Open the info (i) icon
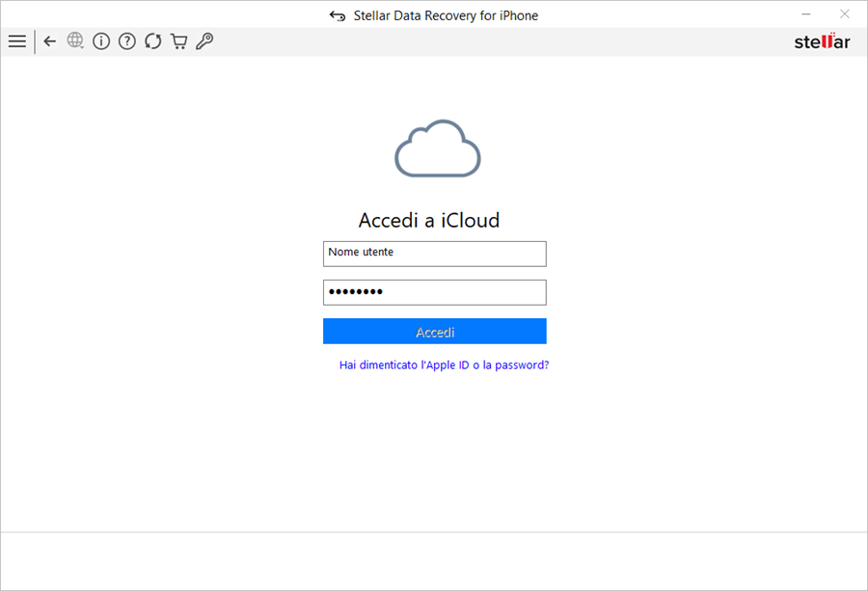This screenshot has width=868, height=591. (x=101, y=41)
